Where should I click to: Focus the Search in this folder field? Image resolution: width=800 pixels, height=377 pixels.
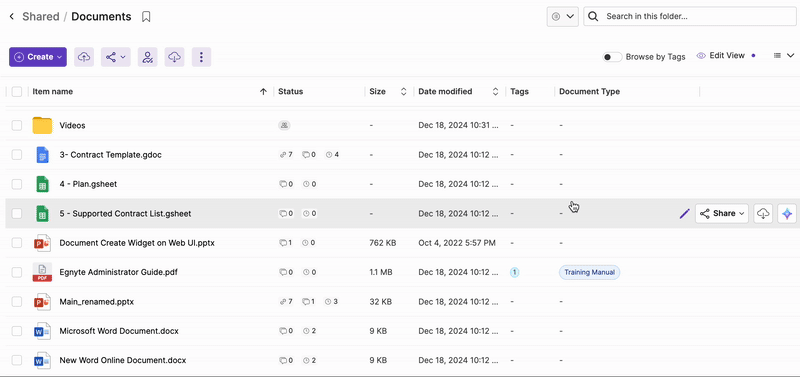click(x=690, y=16)
